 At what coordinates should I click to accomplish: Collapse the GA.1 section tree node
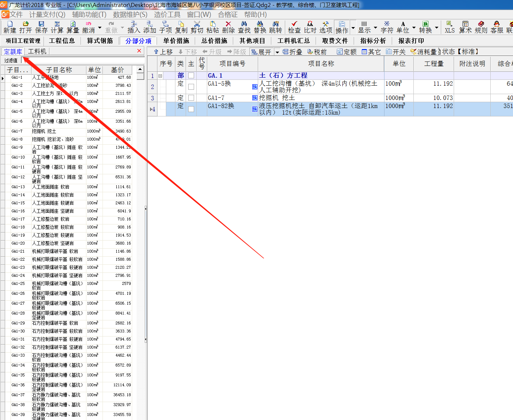[160, 76]
